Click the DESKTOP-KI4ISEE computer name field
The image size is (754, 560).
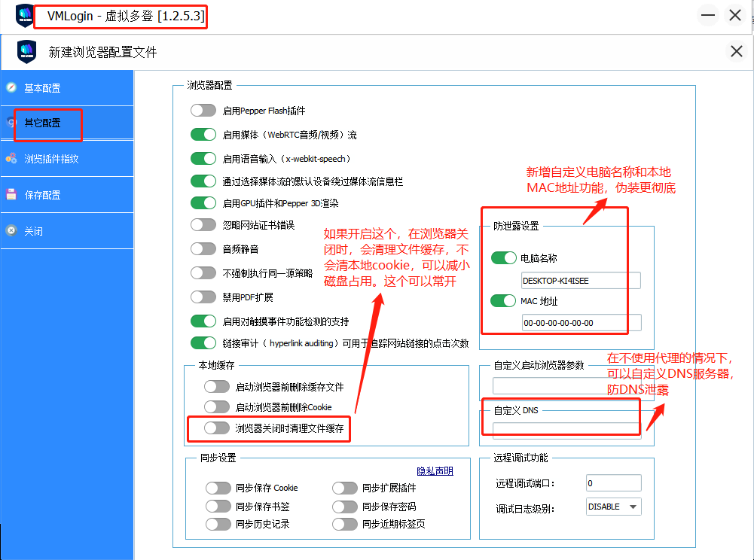coord(580,281)
